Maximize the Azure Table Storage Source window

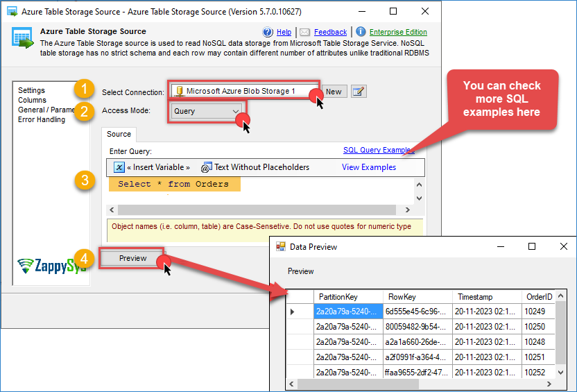point(393,11)
